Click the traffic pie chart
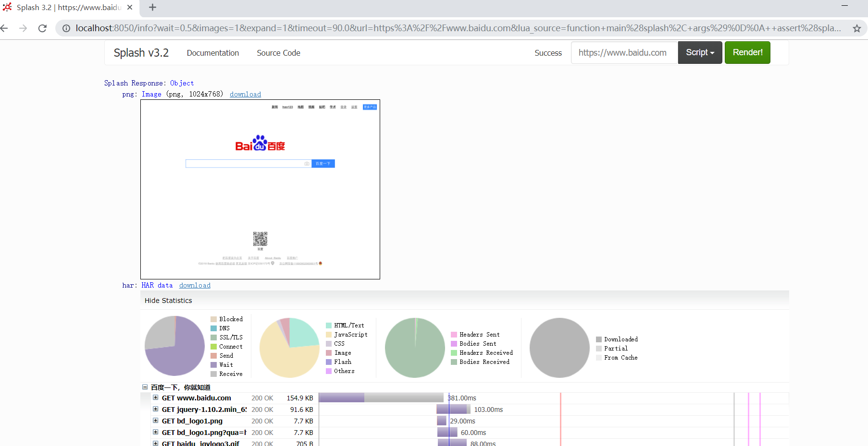 pos(415,348)
